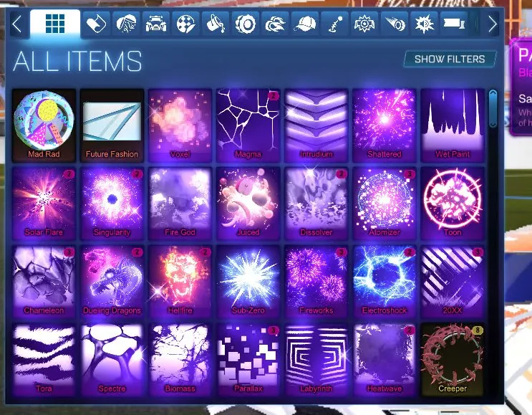
Task: Select the Sub-Zero goal explosion
Action: [248, 282]
